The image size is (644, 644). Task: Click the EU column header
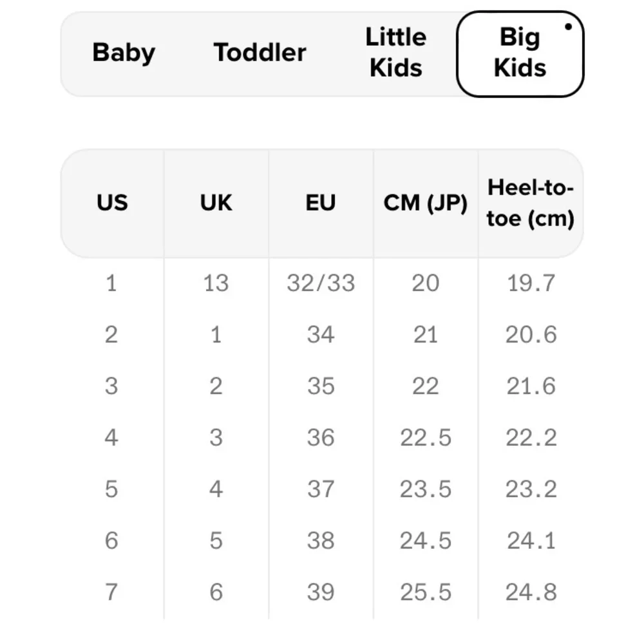click(x=321, y=203)
